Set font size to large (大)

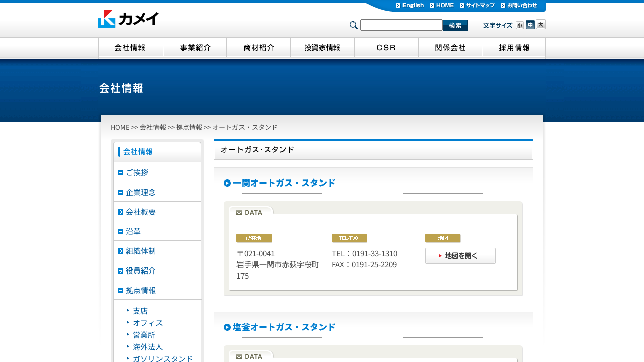pyautogui.click(x=541, y=24)
